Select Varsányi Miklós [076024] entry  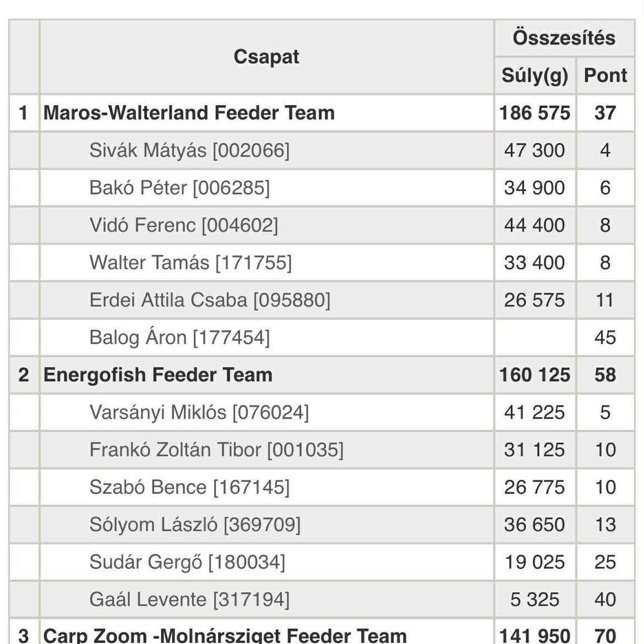(x=199, y=413)
